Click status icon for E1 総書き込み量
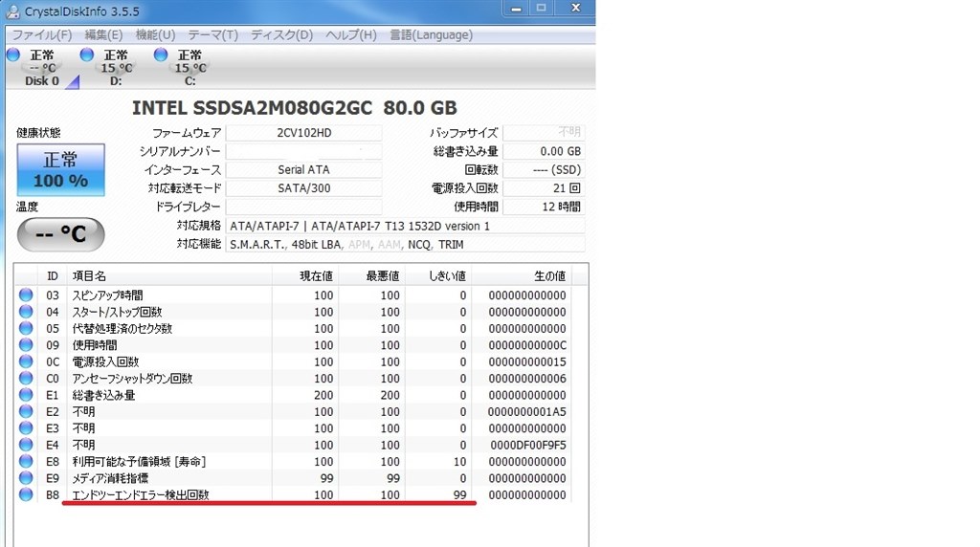The width and height of the screenshot is (980, 547). point(26,395)
